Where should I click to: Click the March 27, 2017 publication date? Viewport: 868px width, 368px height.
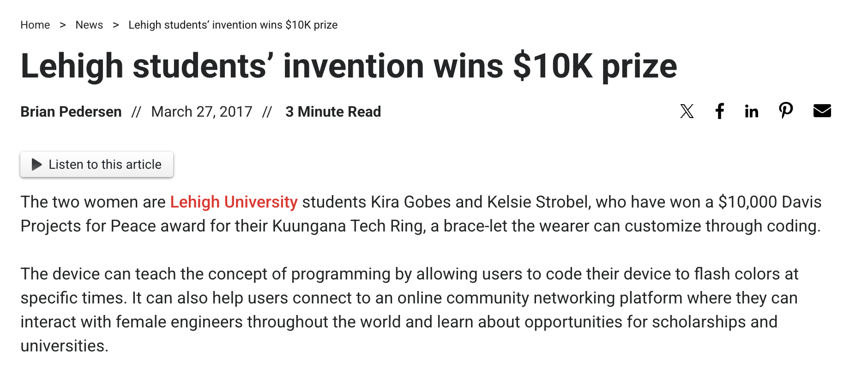pos(201,111)
